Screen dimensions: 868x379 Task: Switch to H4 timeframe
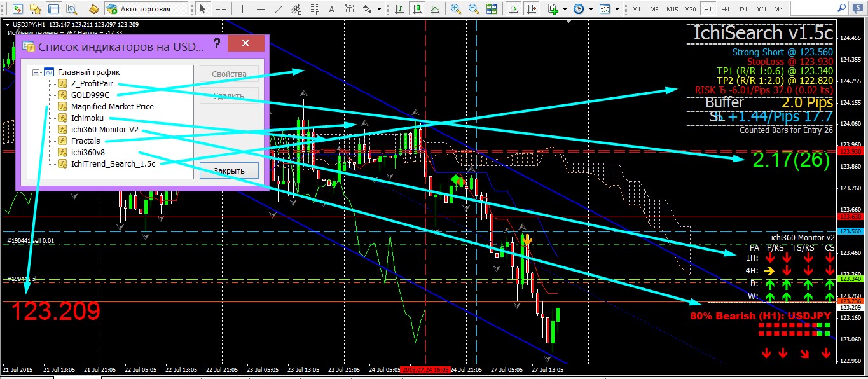click(726, 9)
